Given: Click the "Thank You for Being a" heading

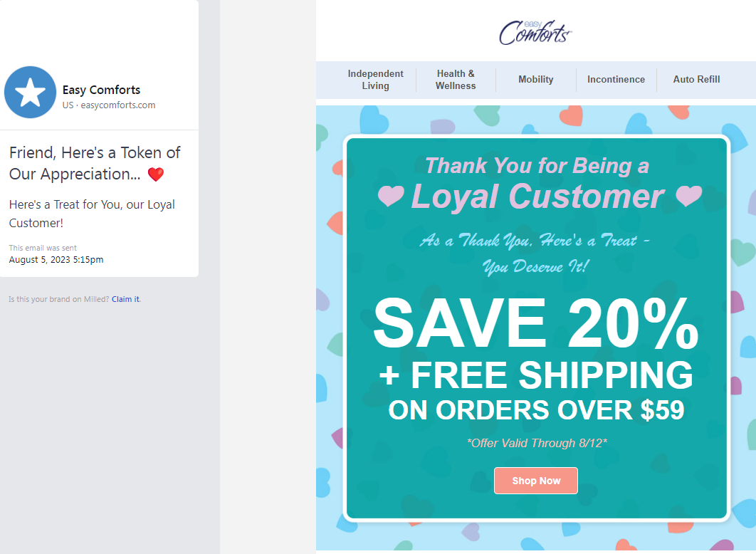Looking at the screenshot, I should click(537, 166).
